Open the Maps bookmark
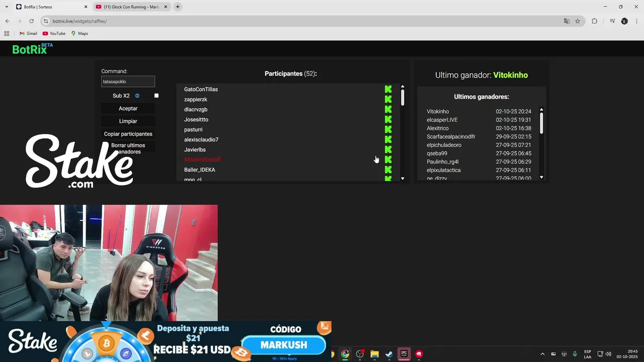Screen dimensions: 644x362 (79, 33)
